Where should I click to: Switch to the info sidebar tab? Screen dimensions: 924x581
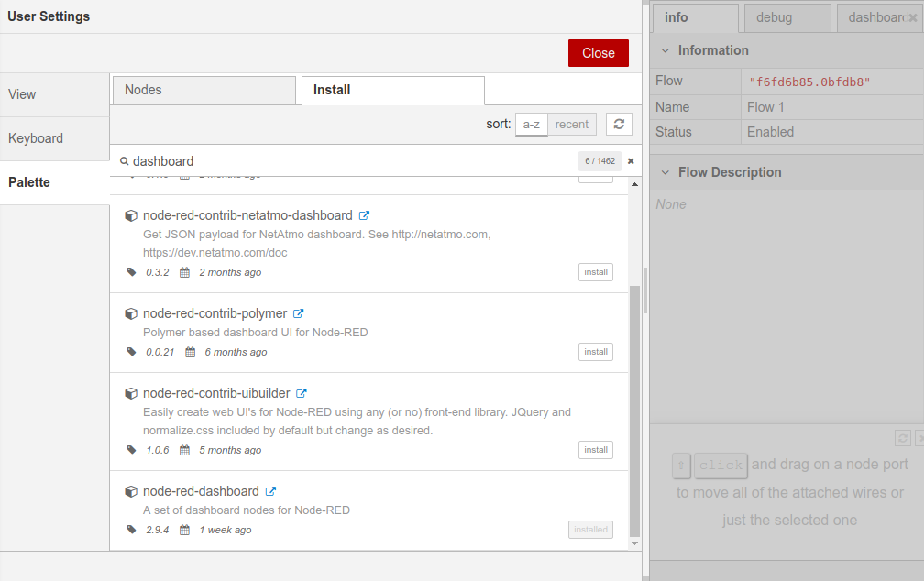[x=696, y=17]
